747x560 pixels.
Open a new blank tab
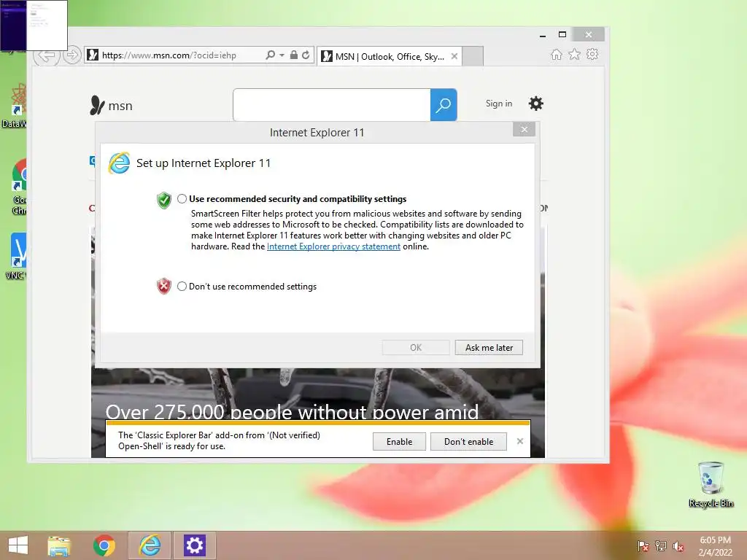click(473, 56)
